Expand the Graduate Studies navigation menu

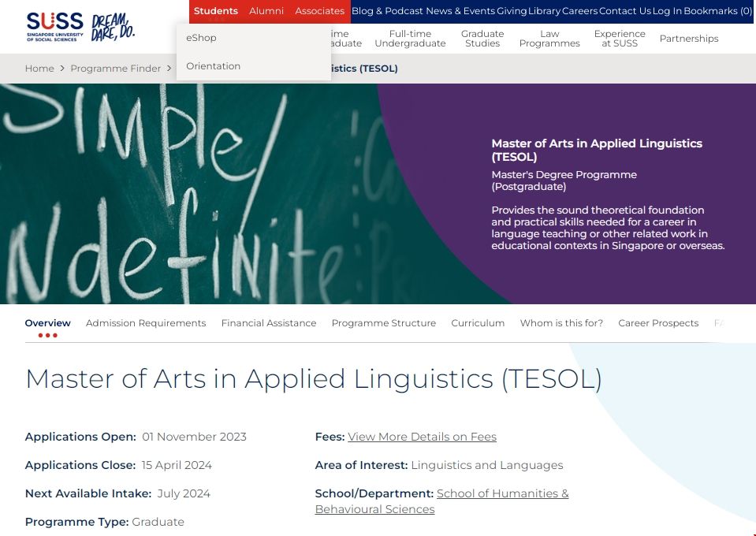482,39
